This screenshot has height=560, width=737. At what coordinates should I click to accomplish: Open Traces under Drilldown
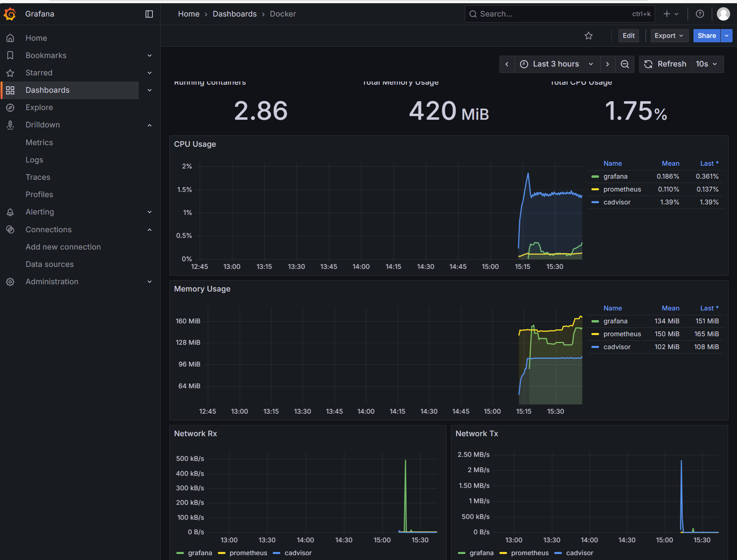pyautogui.click(x=38, y=177)
